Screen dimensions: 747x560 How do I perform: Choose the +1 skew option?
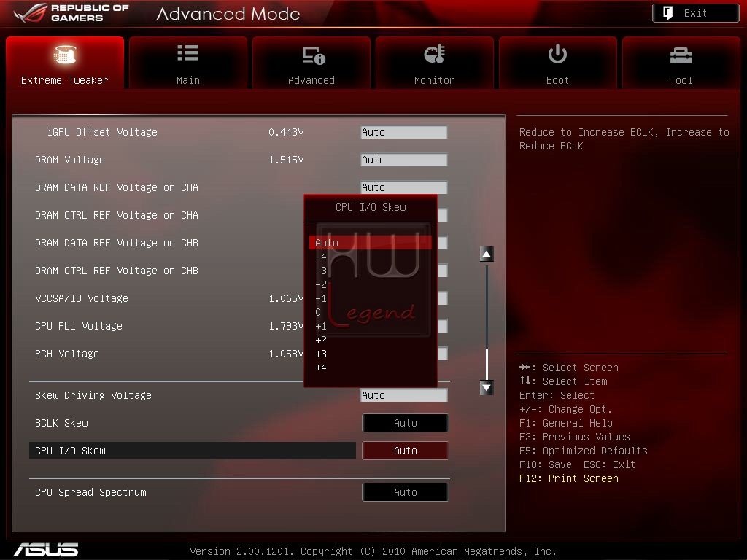pyautogui.click(x=321, y=326)
